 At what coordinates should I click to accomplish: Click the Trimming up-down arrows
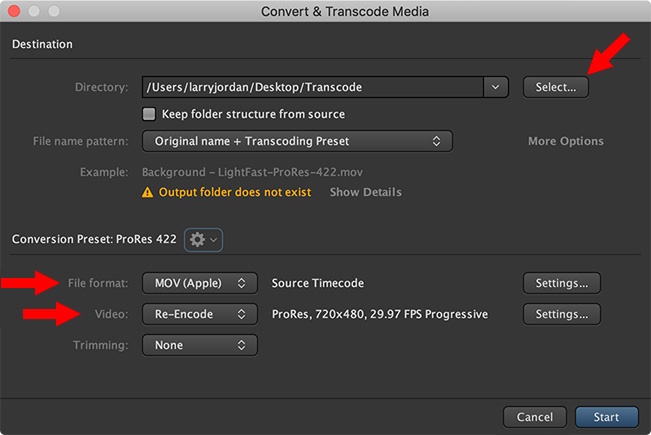click(x=241, y=345)
